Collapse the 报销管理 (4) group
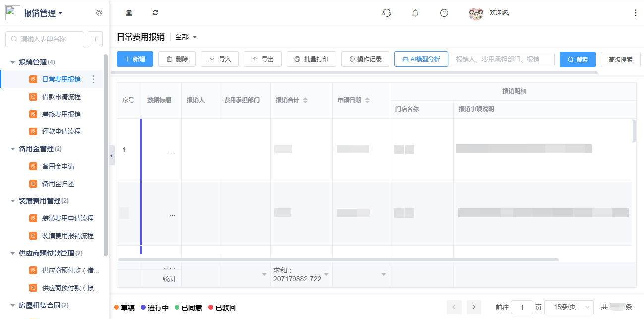Viewport: 644px width, 319px height. pos(13,62)
